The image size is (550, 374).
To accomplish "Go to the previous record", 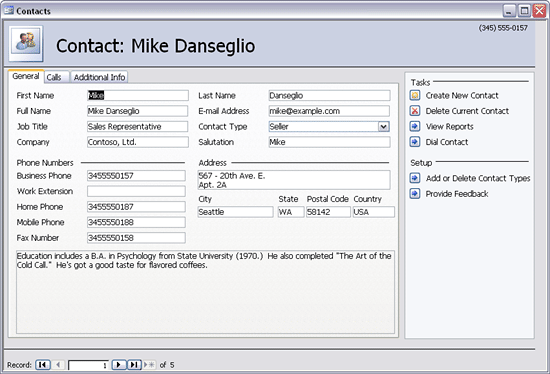I will click(58, 365).
